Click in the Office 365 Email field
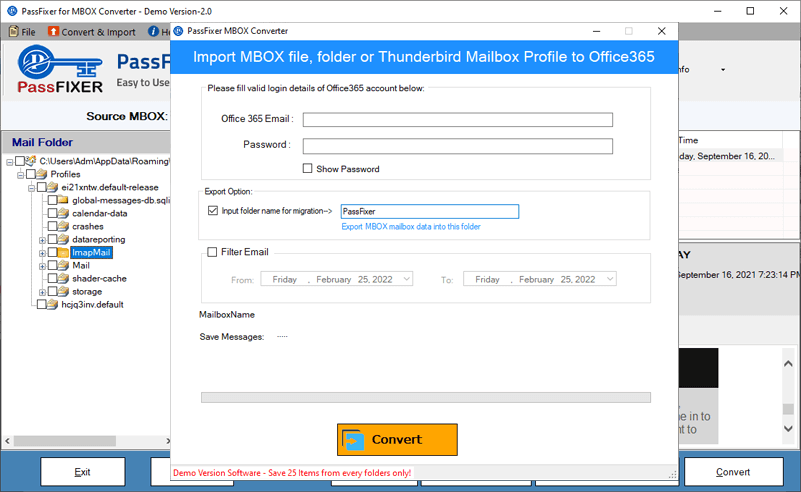 coord(458,120)
